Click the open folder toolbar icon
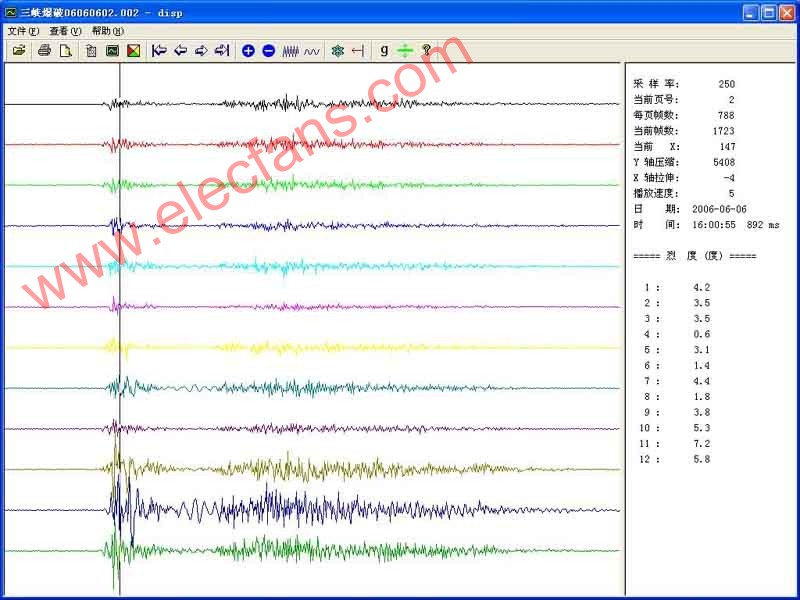The image size is (800, 600). pyautogui.click(x=19, y=50)
